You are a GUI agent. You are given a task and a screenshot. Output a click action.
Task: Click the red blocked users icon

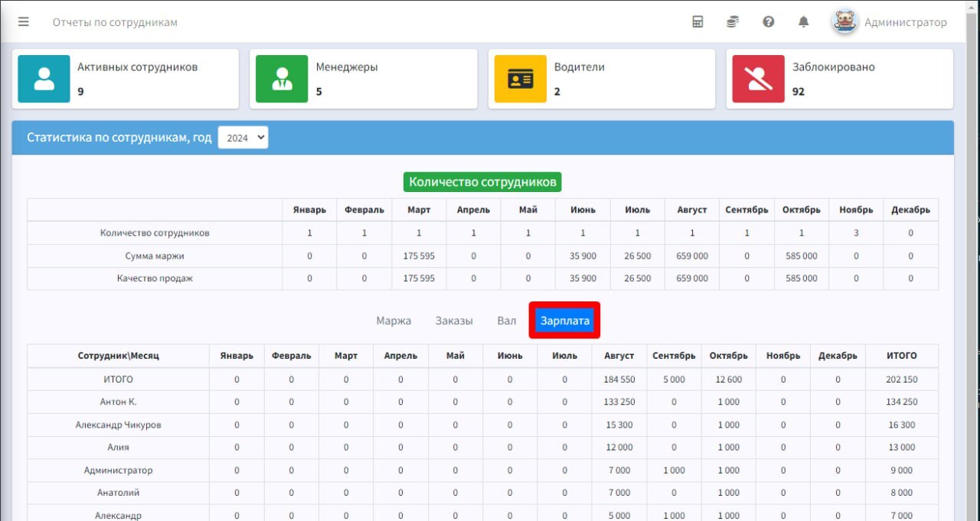tap(759, 79)
